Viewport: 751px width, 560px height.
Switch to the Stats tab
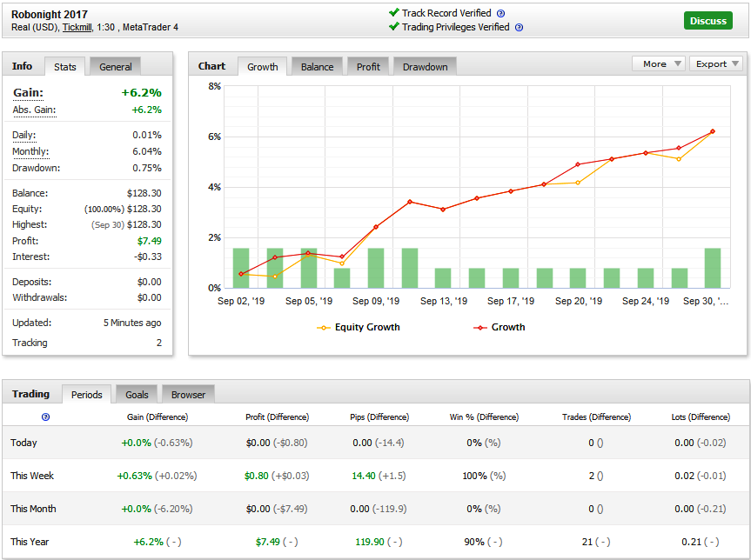[x=64, y=67]
